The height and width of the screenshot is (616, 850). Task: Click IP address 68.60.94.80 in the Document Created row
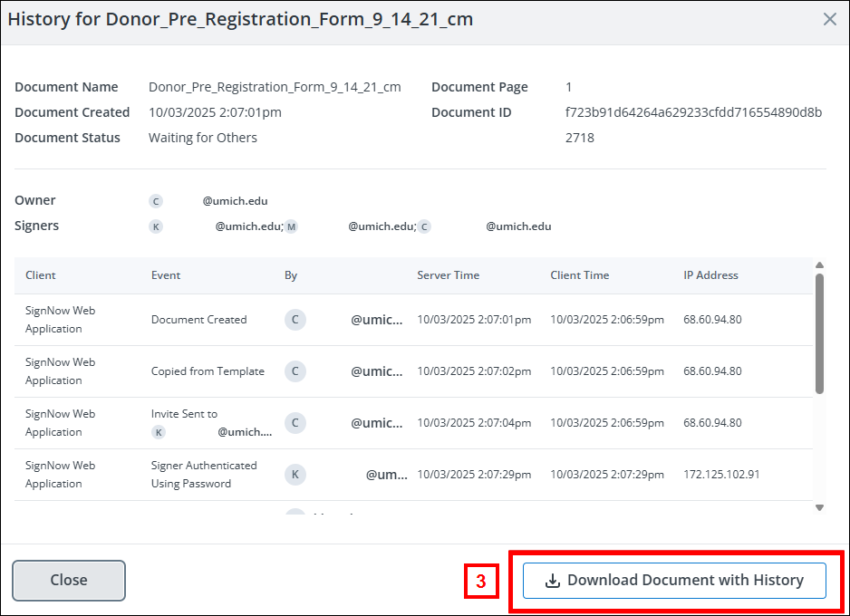712,320
